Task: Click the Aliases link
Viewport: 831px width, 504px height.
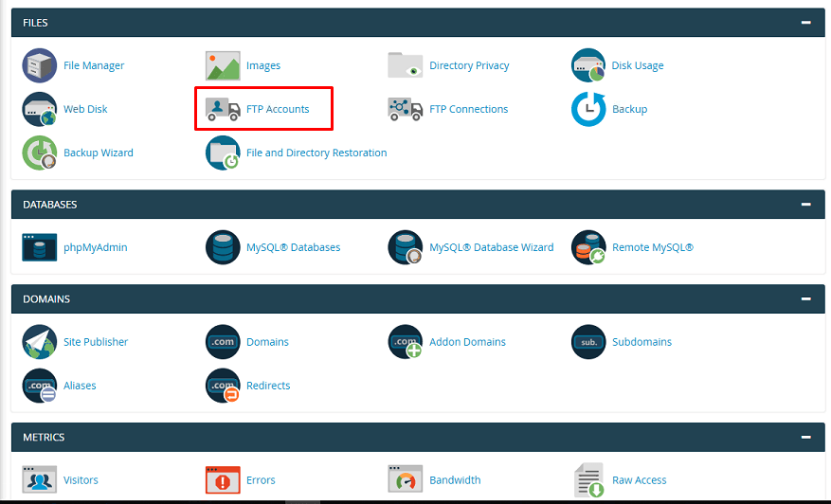Action: [x=80, y=386]
